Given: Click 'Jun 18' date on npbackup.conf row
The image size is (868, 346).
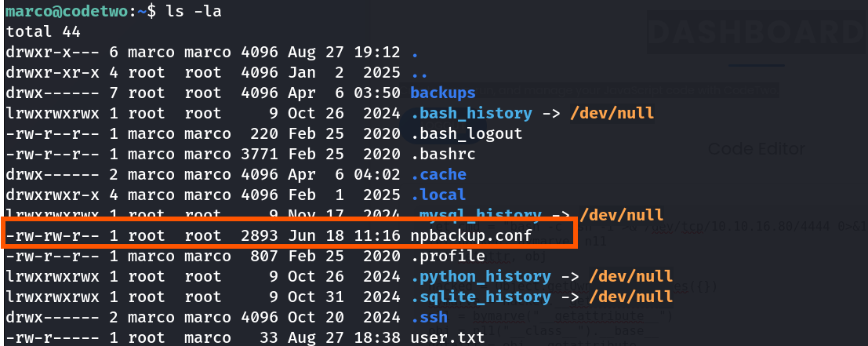Looking at the screenshot, I should click(x=316, y=236).
